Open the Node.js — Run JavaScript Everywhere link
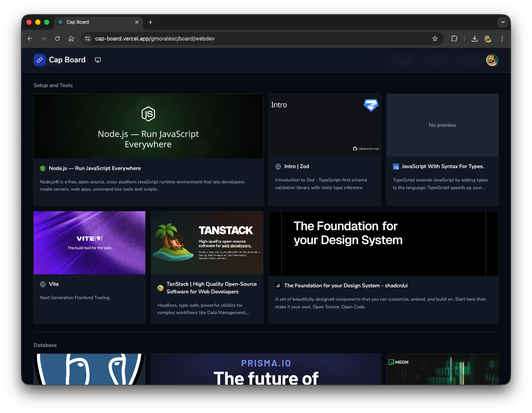Image resolution: width=532 pixels, height=413 pixels. [95, 168]
